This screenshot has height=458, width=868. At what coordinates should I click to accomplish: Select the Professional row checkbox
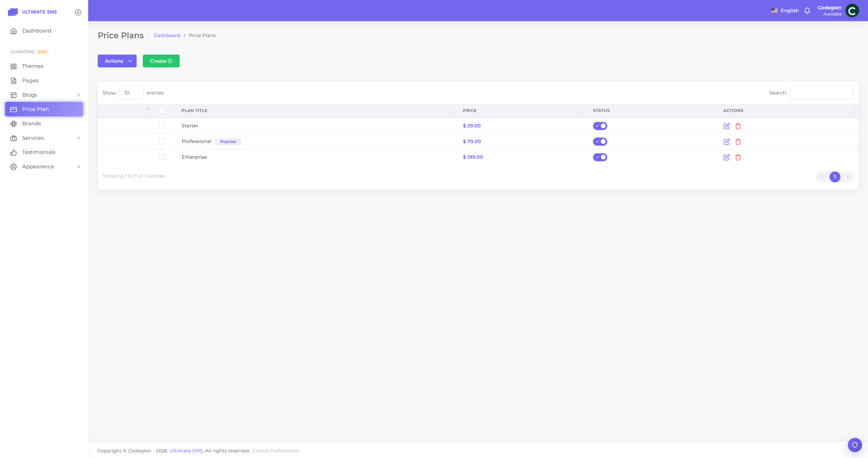162,141
